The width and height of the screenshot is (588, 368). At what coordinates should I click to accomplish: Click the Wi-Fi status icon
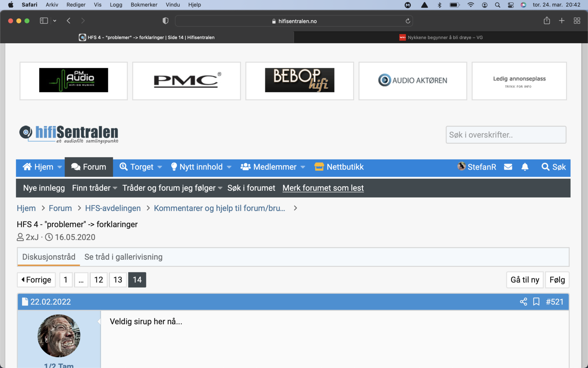(x=471, y=5)
